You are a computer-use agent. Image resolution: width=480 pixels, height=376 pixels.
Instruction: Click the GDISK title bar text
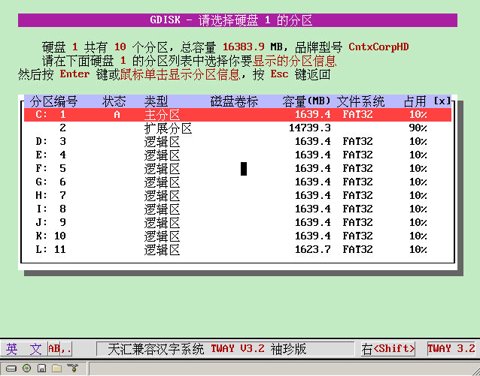(x=231, y=20)
